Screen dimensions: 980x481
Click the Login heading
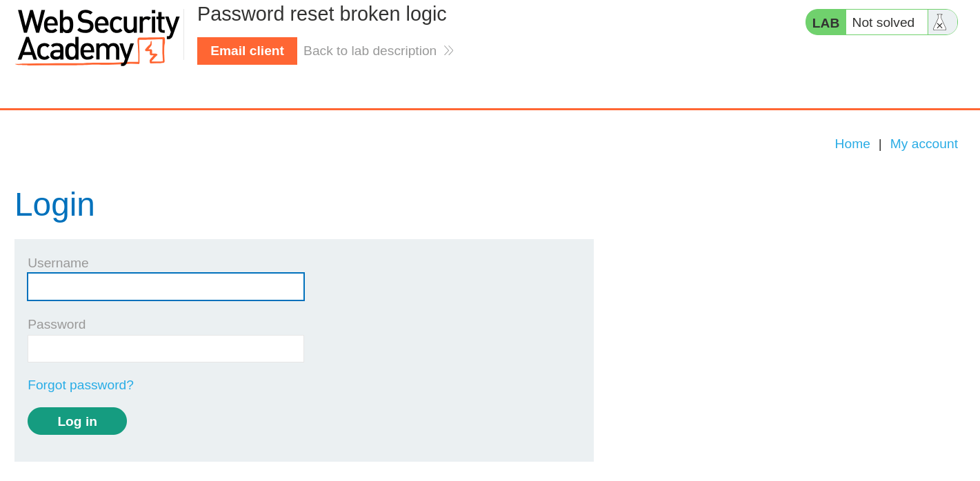54,205
